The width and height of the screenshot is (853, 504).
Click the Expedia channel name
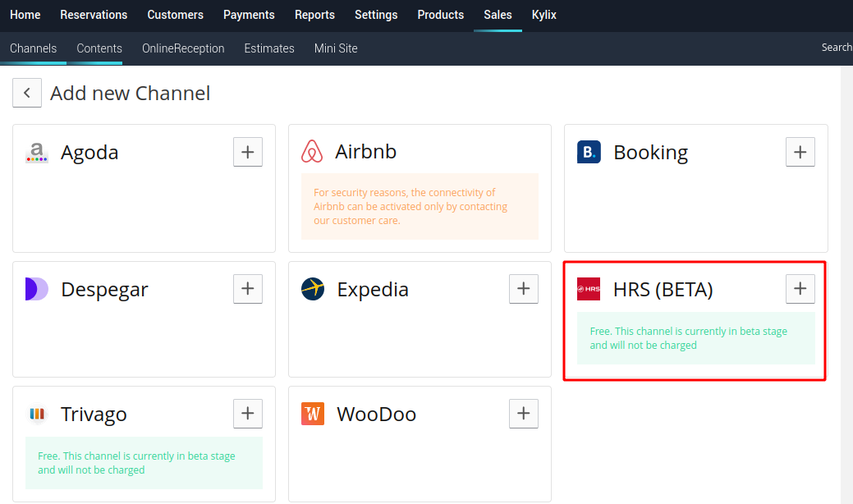click(373, 290)
